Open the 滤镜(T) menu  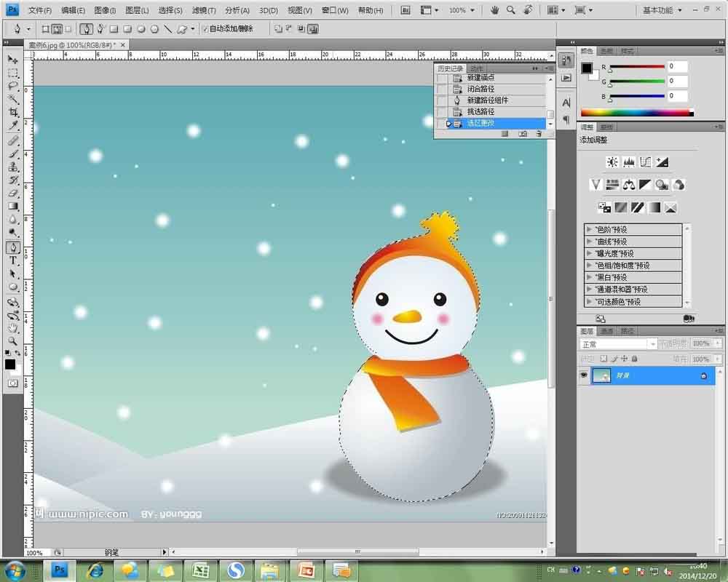click(x=204, y=10)
